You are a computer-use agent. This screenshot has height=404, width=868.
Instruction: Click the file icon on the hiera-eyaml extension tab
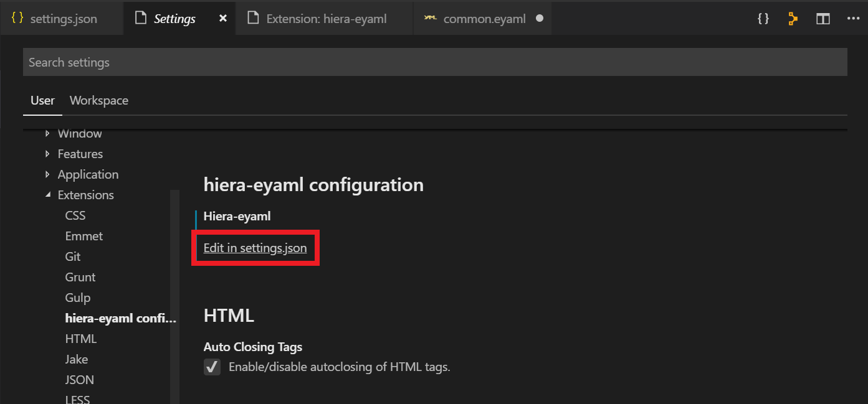[x=253, y=17]
